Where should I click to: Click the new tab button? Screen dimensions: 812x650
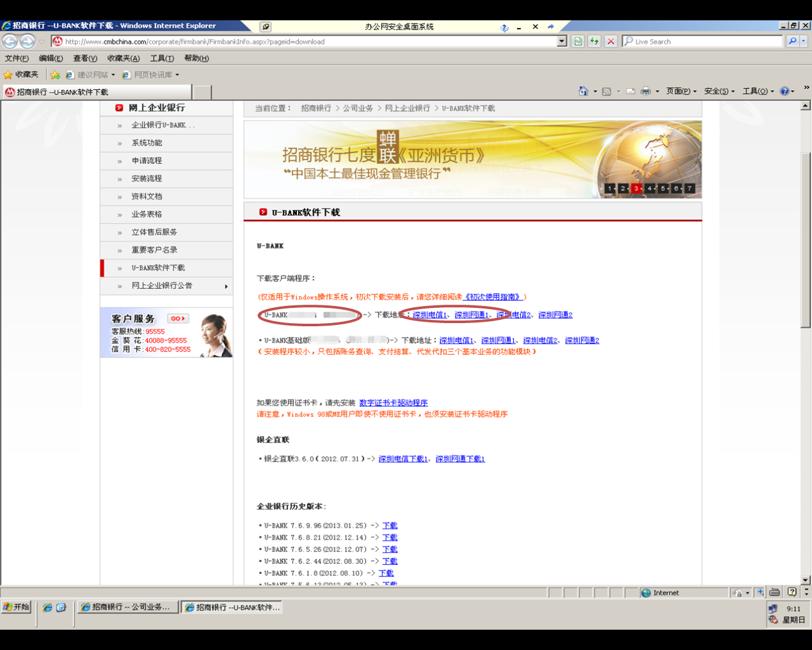tap(202, 92)
